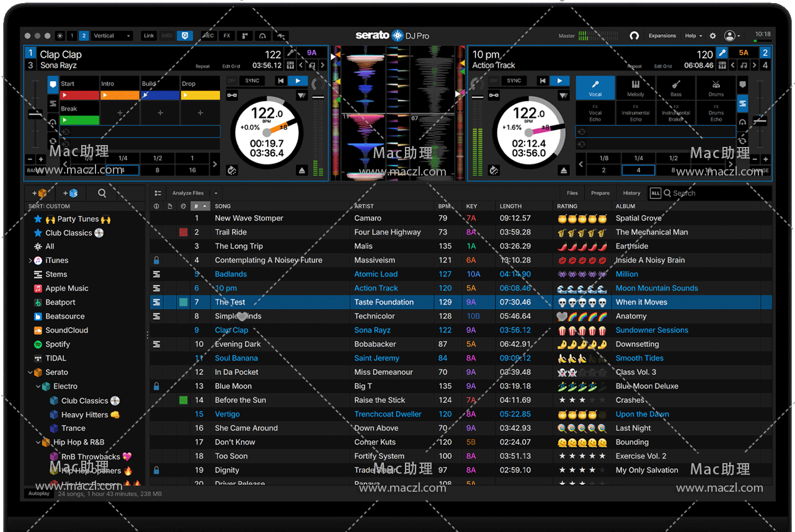
Task: Collapse the Serato crate tree
Action: pyautogui.click(x=30, y=373)
